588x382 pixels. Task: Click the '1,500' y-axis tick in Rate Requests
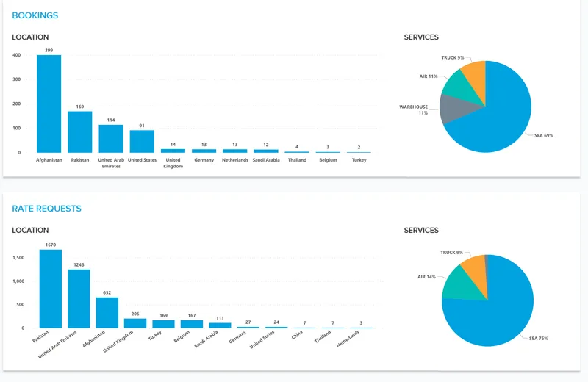(18, 258)
